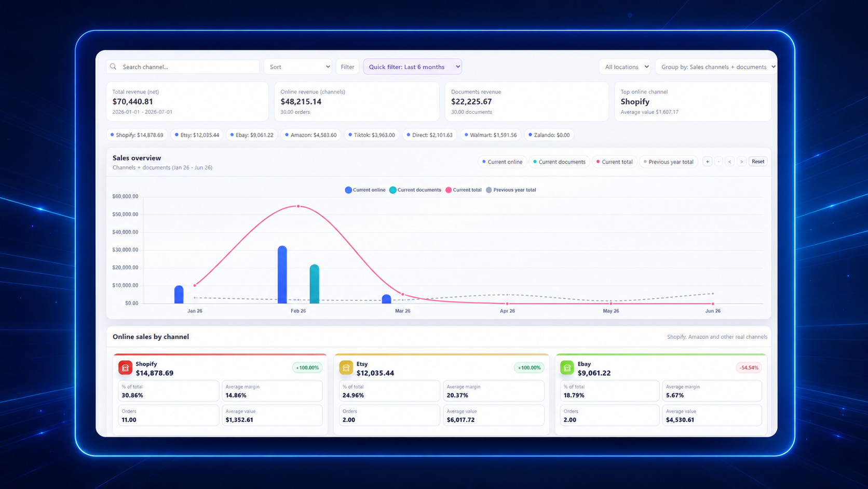868x489 pixels.
Task: Click Shopify +100.00% change badge
Action: point(307,368)
